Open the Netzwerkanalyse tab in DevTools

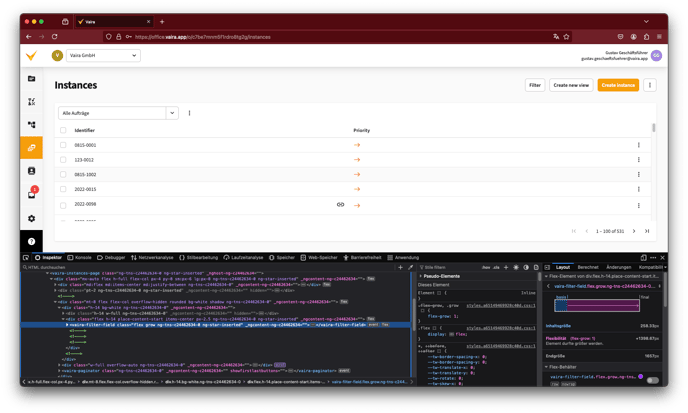pos(155,257)
